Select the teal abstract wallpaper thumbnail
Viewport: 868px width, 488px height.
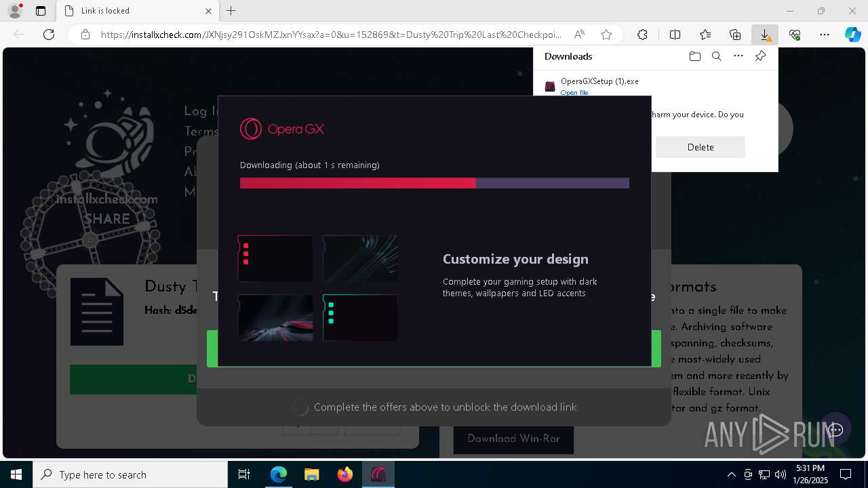click(360, 258)
